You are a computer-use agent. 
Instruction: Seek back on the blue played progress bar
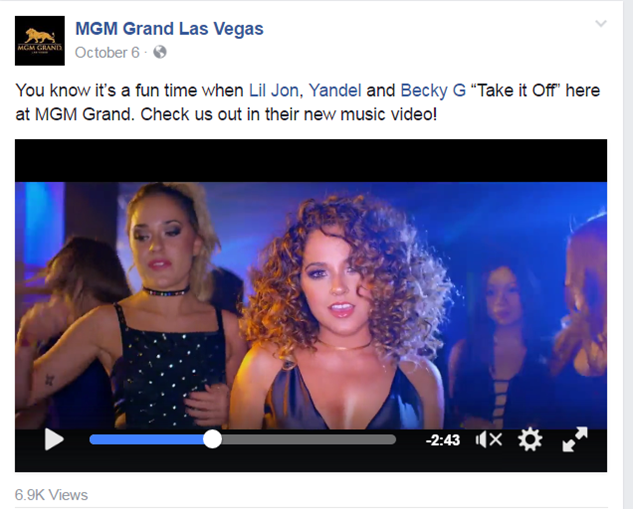(146, 439)
